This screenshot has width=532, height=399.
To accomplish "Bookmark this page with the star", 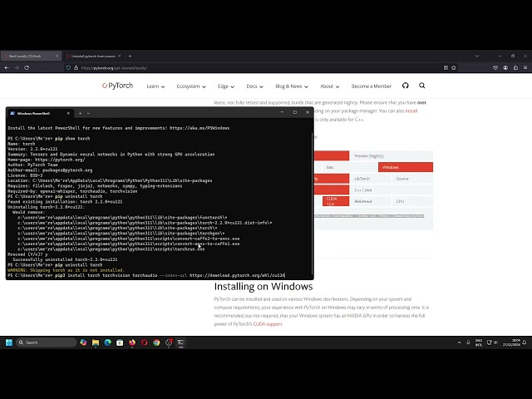I will tap(454, 68).
